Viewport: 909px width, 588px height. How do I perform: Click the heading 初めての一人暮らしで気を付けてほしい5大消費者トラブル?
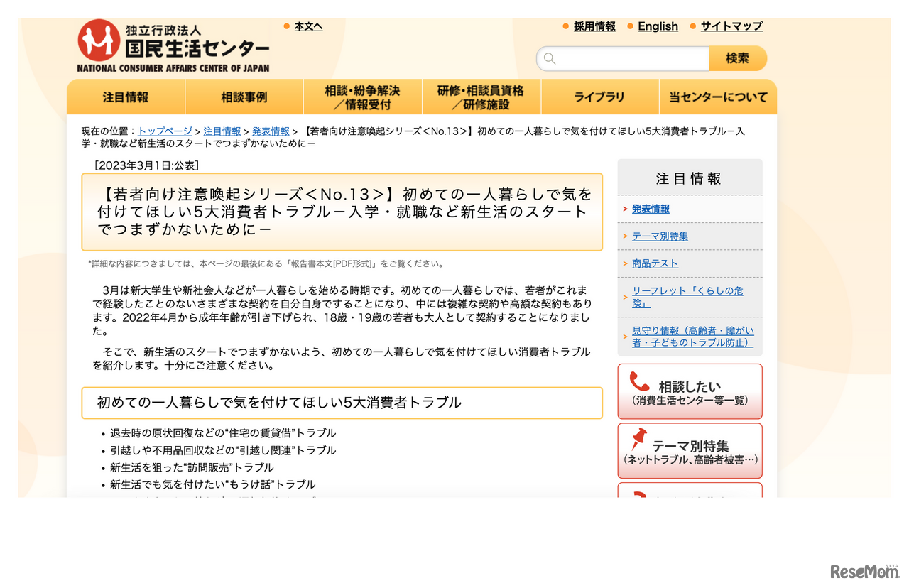[279, 403]
